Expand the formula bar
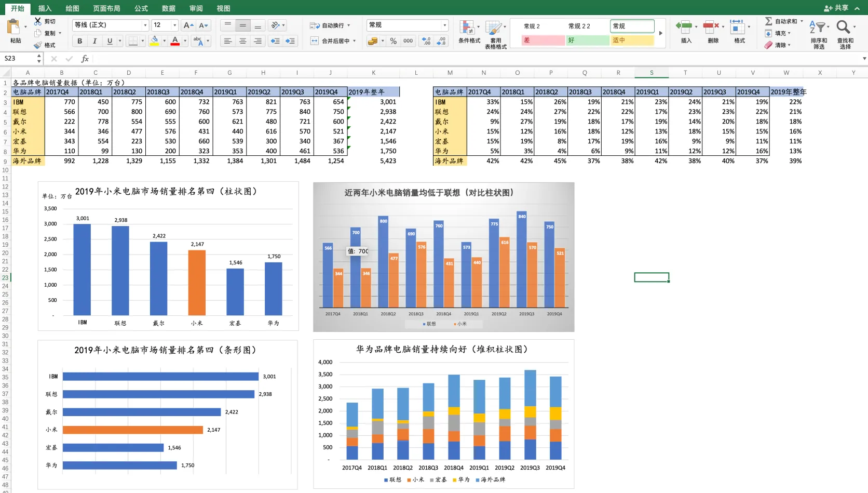This screenshot has width=868, height=493. point(864,59)
